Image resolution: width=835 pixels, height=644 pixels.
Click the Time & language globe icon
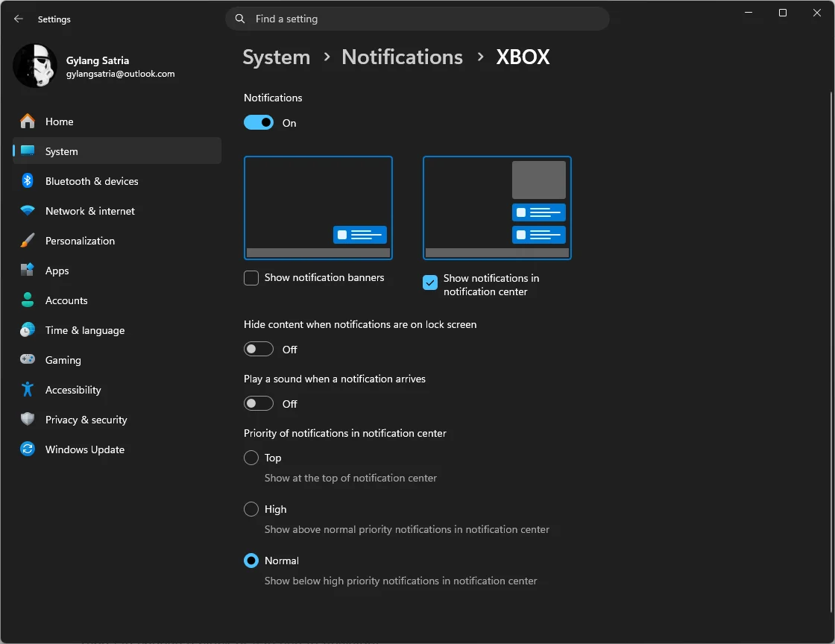[28, 330]
